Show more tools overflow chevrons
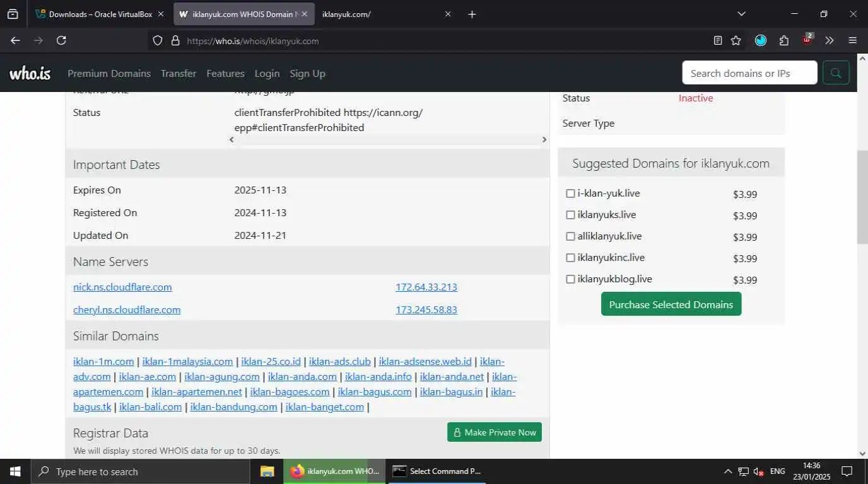Screen dimensions: 868x484 [830, 40]
